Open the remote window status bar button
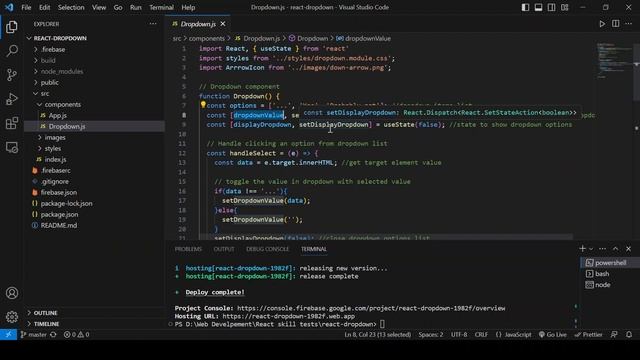 (x=8, y=334)
